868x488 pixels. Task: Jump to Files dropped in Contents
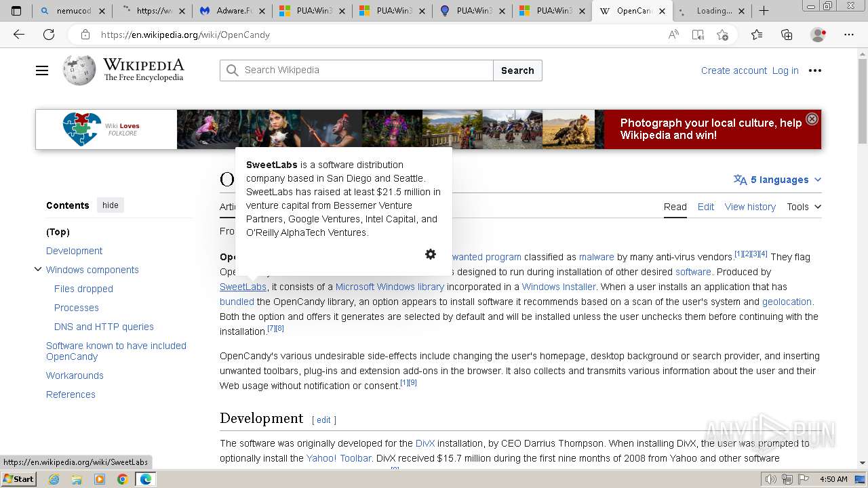pyautogui.click(x=83, y=289)
